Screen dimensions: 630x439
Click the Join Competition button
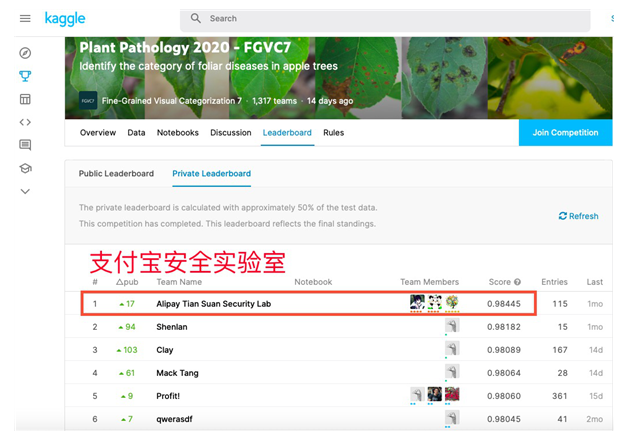(x=565, y=133)
